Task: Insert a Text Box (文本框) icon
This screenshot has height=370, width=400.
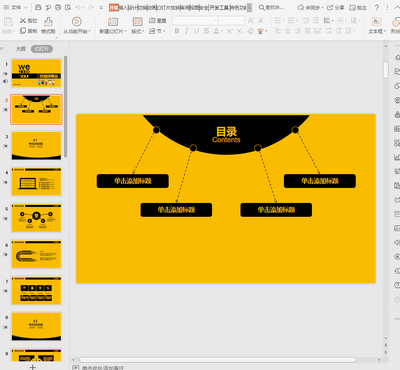Action: click(x=377, y=22)
